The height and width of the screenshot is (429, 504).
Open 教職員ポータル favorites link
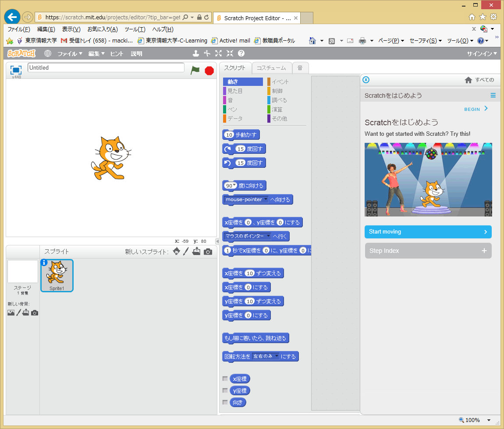[274, 40]
